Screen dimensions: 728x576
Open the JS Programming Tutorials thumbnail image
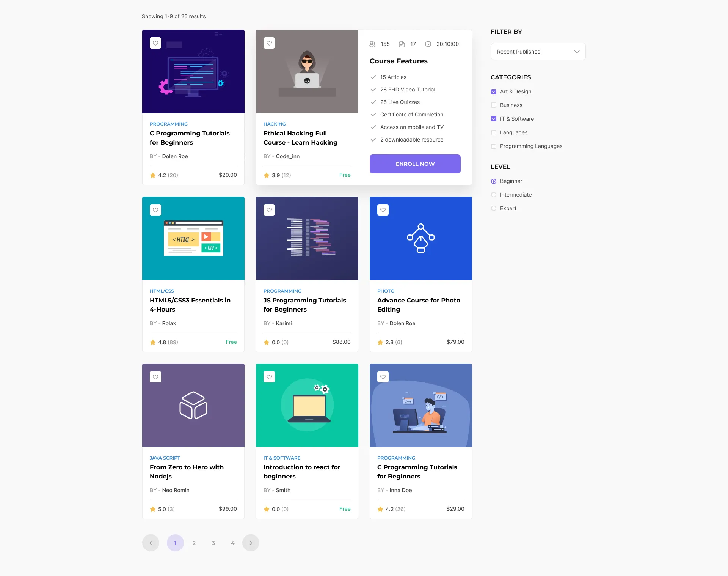tap(307, 238)
